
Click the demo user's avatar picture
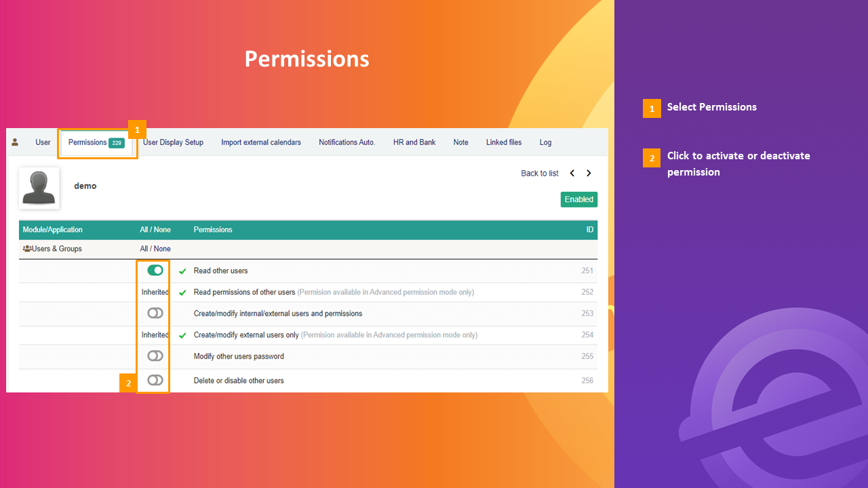(x=39, y=188)
